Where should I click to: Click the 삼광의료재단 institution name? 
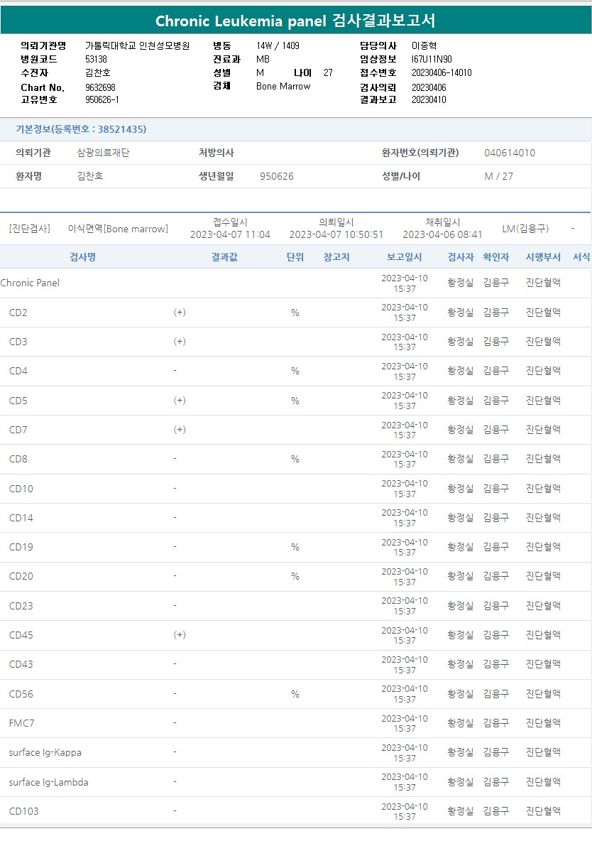103,153
